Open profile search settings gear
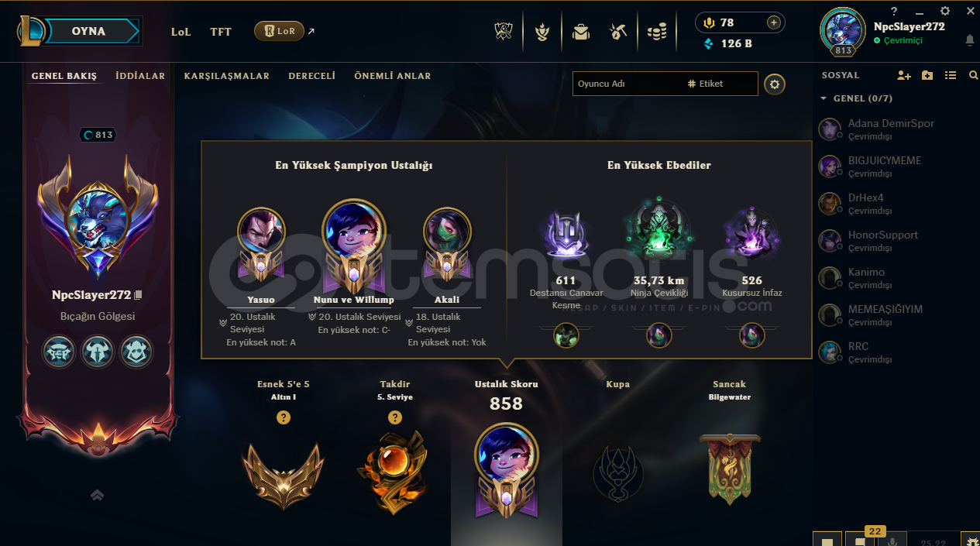The width and height of the screenshot is (980, 546). tap(775, 84)
